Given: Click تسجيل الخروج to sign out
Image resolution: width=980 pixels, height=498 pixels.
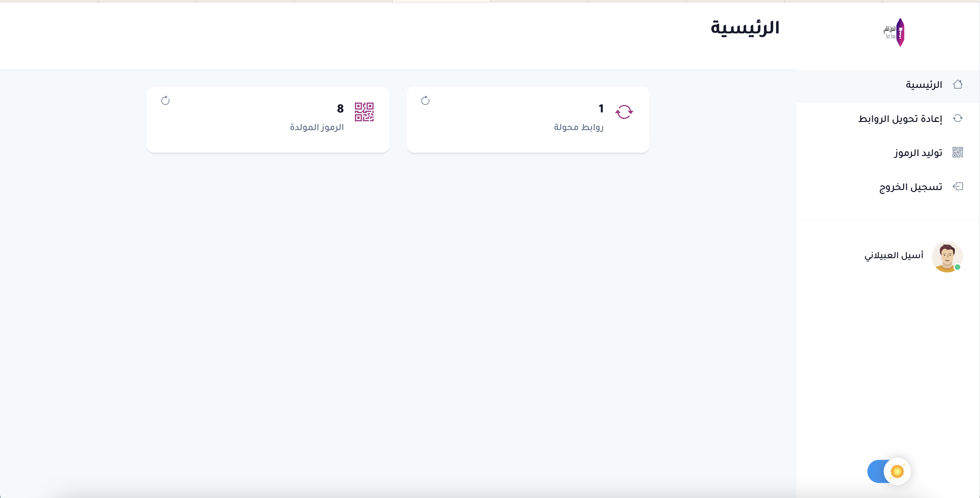Looking at the screenshot, I should 910,187.
